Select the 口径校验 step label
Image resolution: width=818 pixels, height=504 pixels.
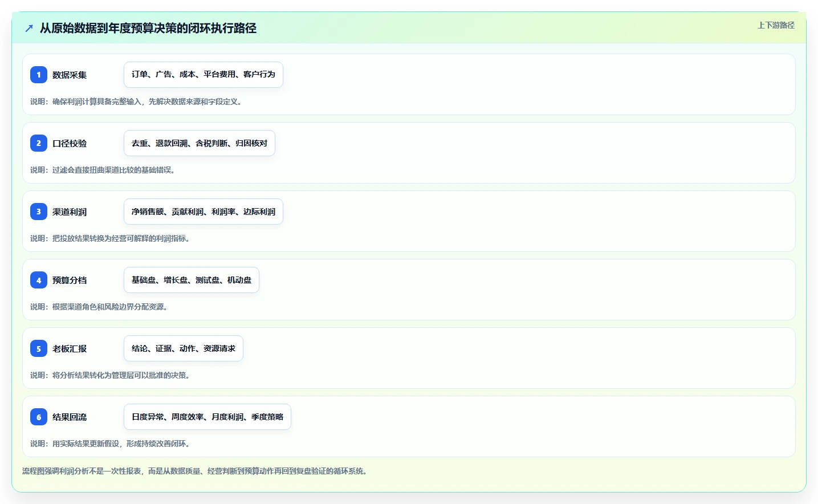(70, 143)
